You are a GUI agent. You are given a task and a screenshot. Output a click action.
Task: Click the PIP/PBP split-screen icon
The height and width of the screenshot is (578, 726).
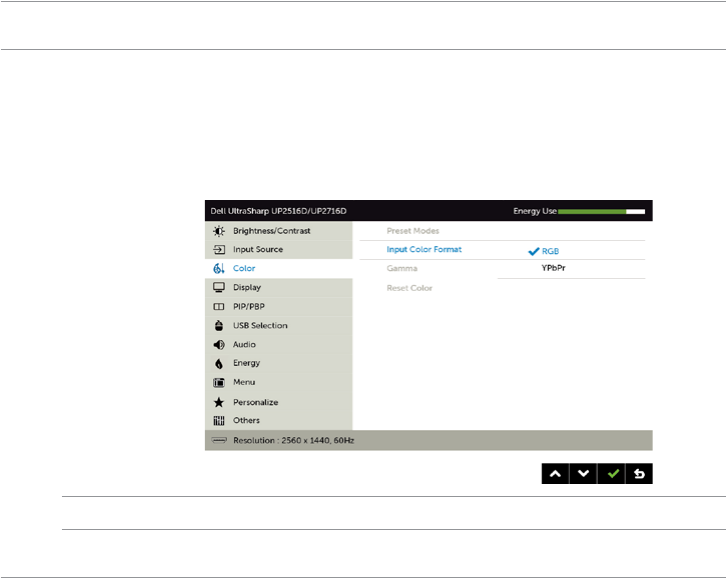(219, 307)
